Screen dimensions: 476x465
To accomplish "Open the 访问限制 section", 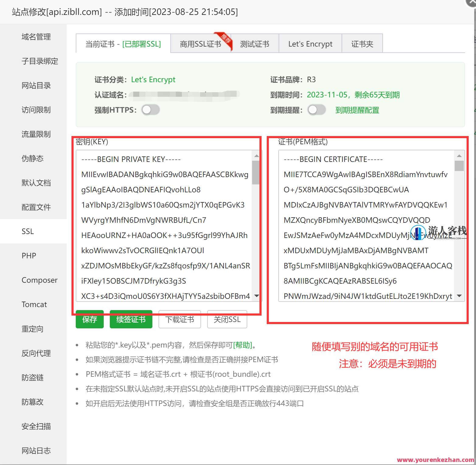I will coord(36,110).
